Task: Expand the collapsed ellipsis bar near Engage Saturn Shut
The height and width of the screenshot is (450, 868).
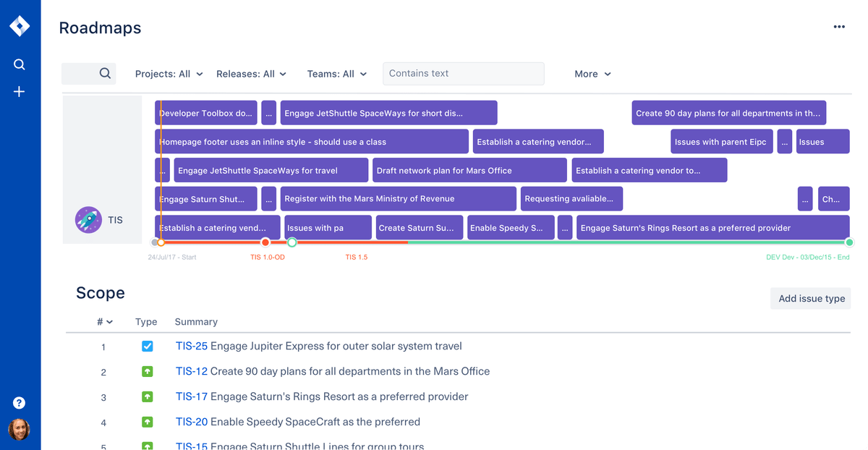Action: pos(268,198)
